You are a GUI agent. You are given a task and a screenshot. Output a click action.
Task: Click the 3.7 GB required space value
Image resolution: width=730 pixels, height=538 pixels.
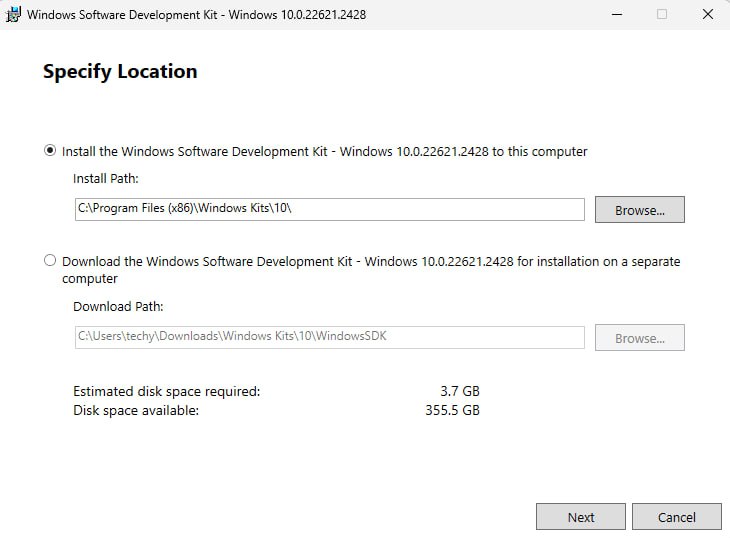[x=459, y=391]
